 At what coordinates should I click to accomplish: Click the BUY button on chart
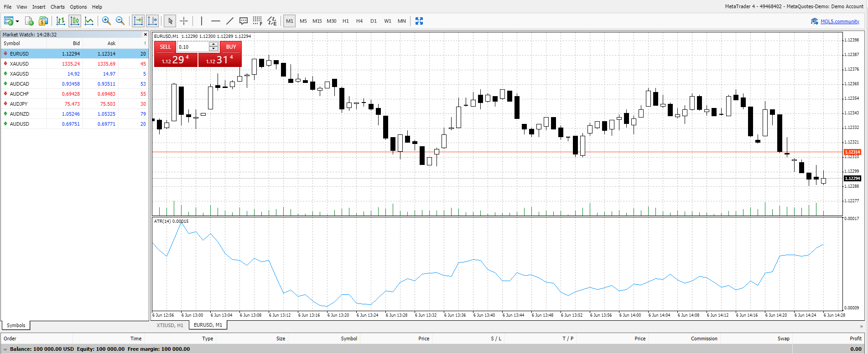pos(231,46)
